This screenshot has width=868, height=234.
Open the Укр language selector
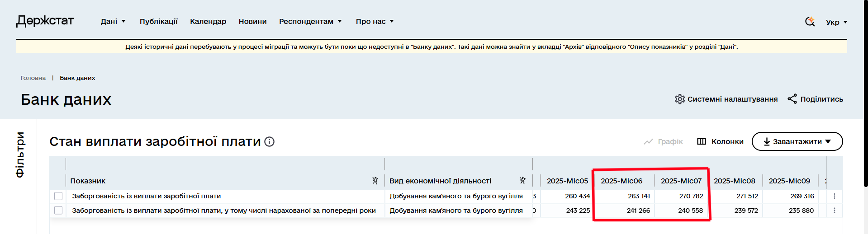(836, 22)
